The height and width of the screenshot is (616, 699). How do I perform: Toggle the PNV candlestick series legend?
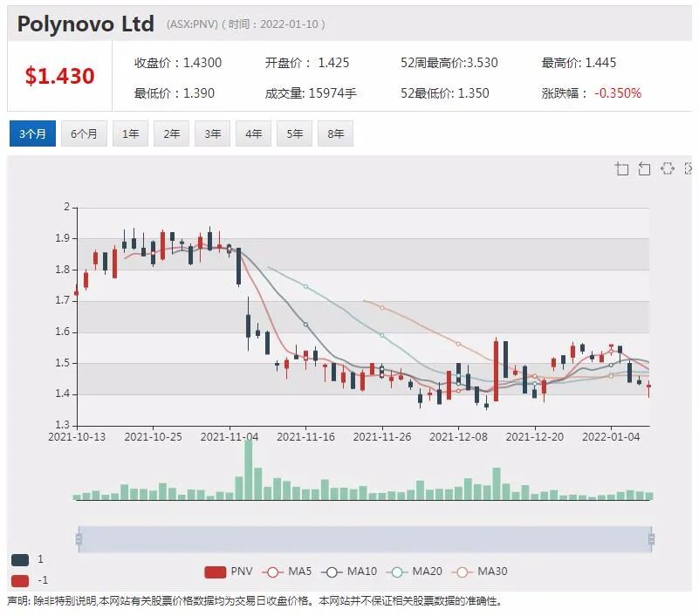click(x=228, y=572)
